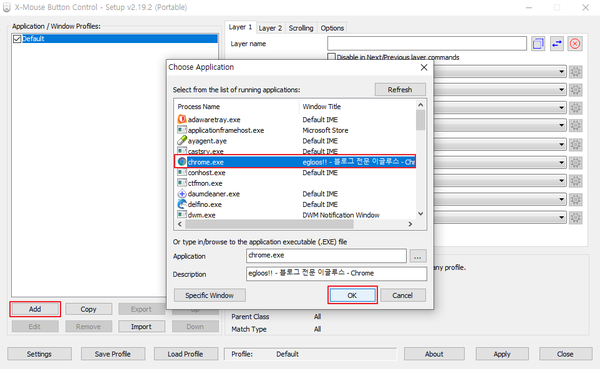
Task: Select the applicationframehost.exe row
Action: click(296, 130)
